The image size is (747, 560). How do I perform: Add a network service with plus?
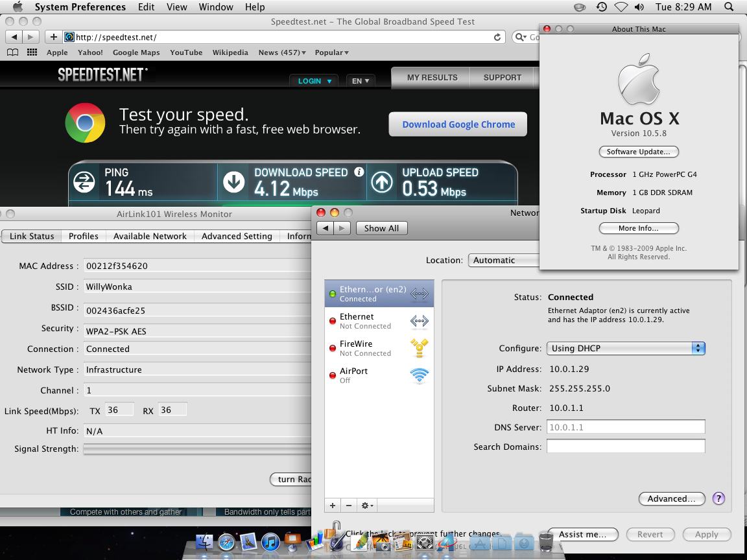(333, 506)
